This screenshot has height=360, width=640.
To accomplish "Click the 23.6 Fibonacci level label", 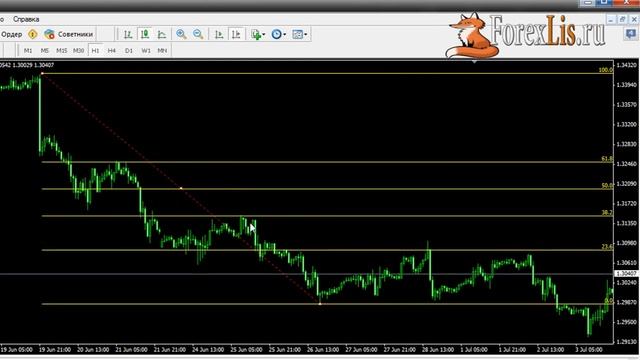I will click(x=607, y=247).
